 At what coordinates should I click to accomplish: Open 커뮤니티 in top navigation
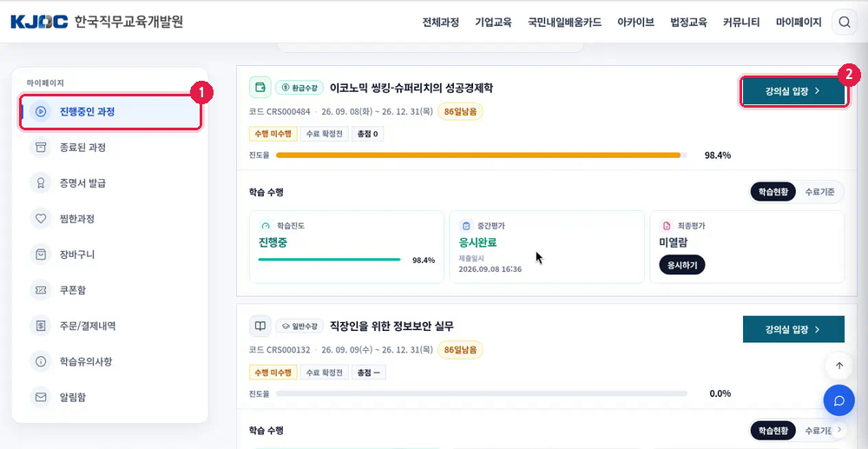click(x=741, y=23)
